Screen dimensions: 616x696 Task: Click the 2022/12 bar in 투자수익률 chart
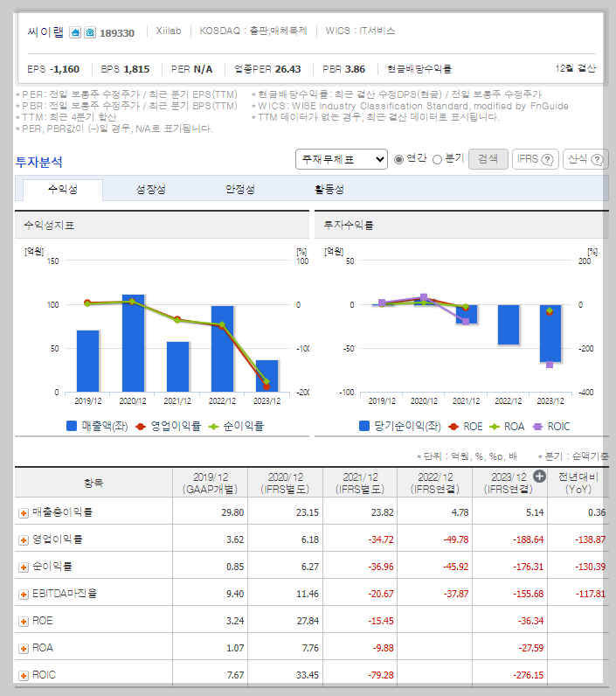509,324
